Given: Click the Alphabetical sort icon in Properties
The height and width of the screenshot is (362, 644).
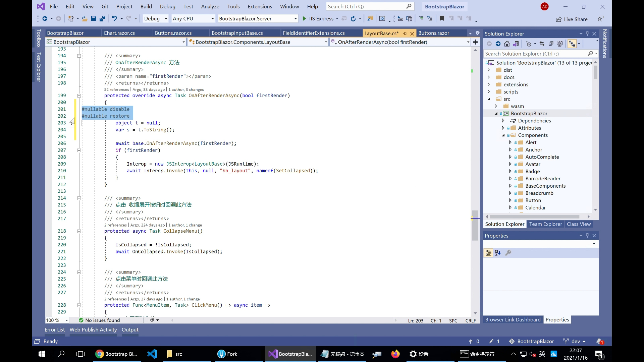Looking at the screenshot, I should coord(498,253).
